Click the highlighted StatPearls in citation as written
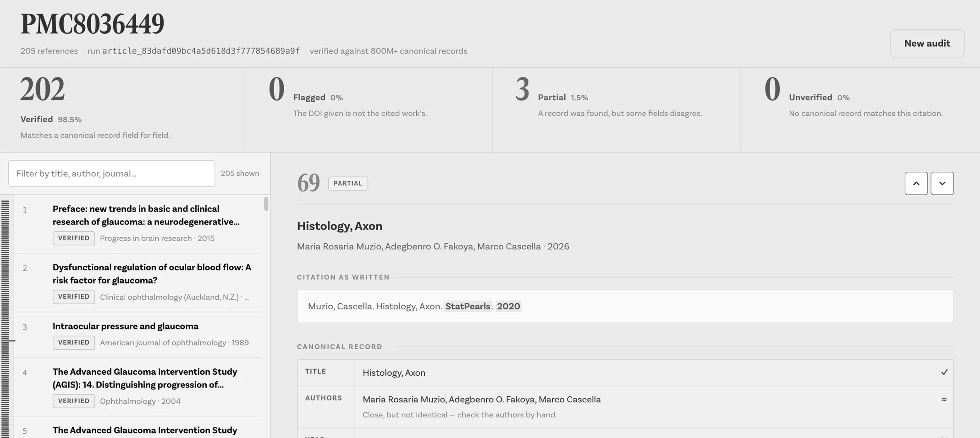 [468, 306]
